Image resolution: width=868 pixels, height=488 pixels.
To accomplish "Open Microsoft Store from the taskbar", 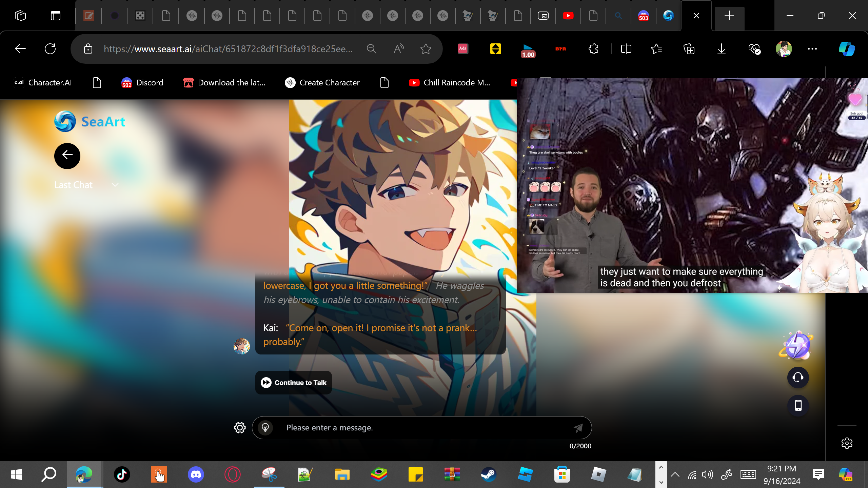I will point(562,474).
